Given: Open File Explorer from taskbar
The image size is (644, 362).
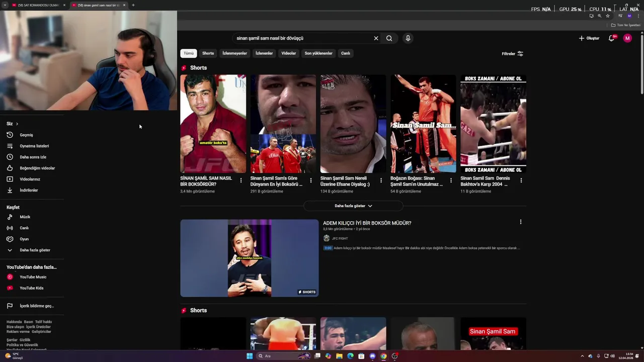Looking at the screenshot, I should point(339,356).
